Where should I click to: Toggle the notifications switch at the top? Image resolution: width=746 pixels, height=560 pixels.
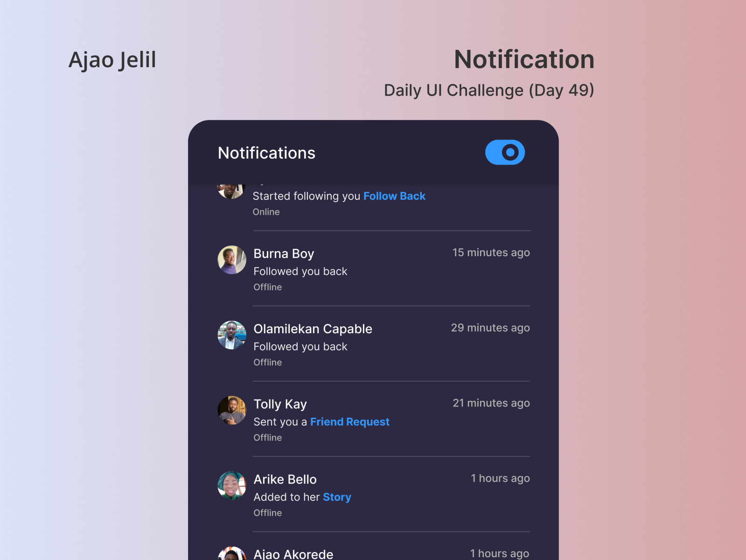(505, 152)
